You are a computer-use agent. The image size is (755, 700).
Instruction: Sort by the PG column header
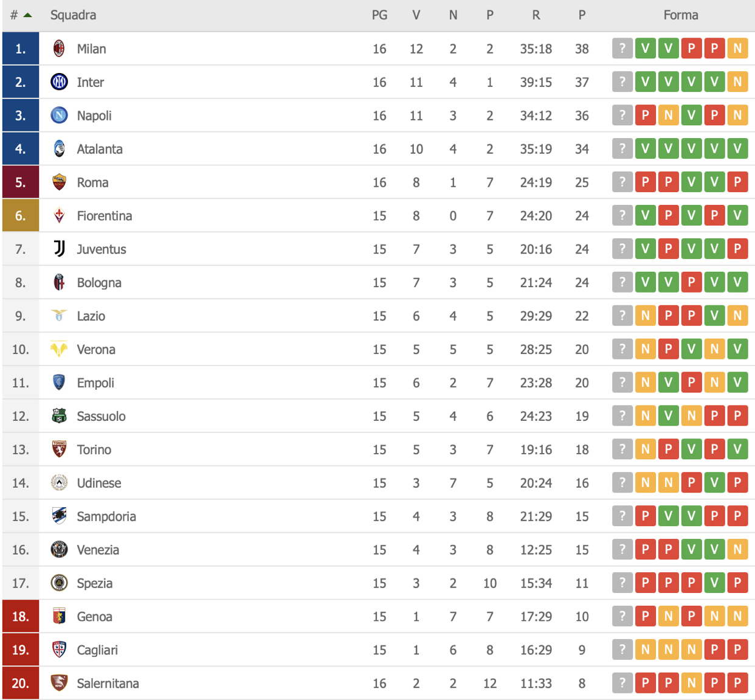pyautogui.click(x=379, y=15)
